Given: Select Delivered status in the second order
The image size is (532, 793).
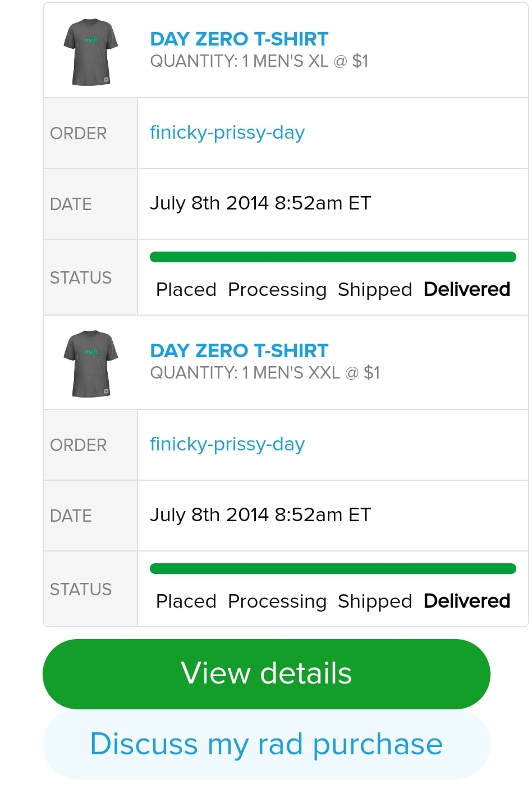Looking at the screenshot, I should coord(466,601).
